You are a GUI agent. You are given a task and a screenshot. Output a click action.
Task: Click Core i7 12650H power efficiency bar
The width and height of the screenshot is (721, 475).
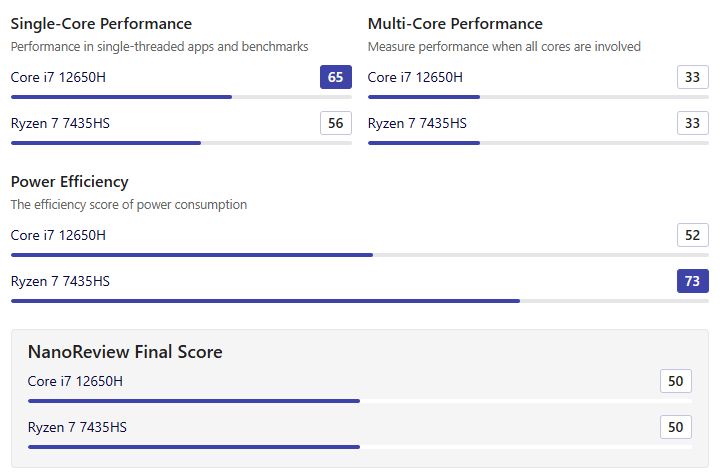[360, 255]
